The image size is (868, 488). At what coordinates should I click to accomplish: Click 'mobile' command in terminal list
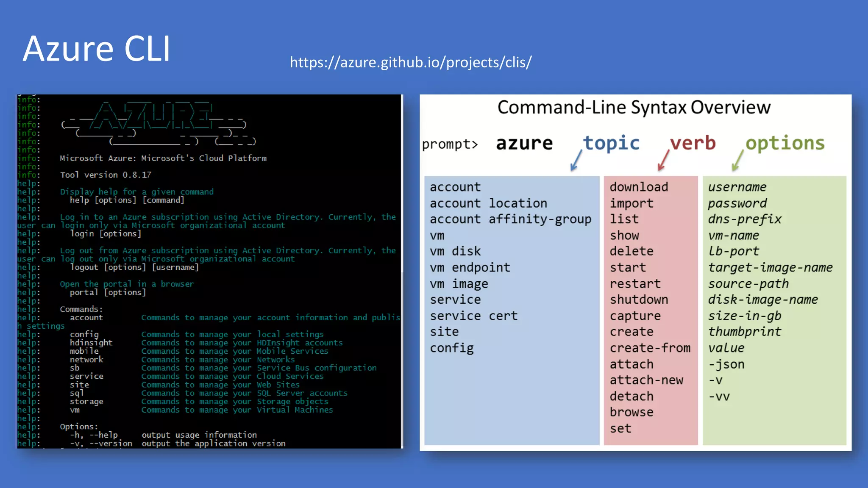(x=84, y=351)
